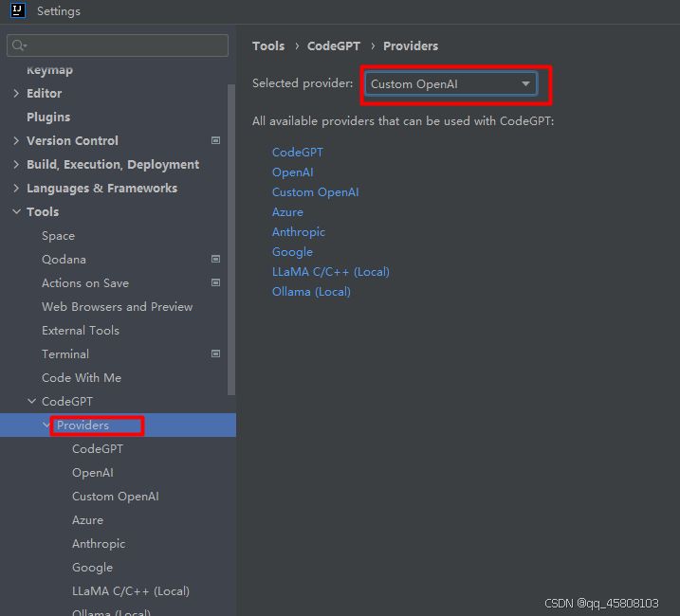
Task: Open the CodeGPT provider link
Action: 298,153
